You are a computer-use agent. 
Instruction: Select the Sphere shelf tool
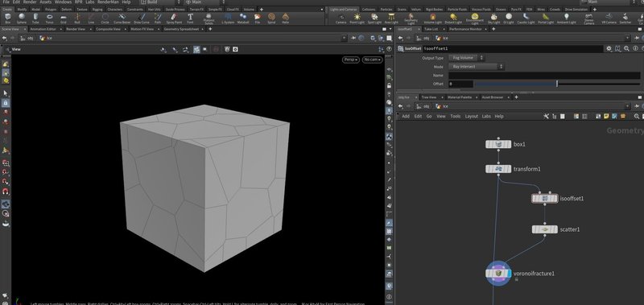tap(22, 18)
